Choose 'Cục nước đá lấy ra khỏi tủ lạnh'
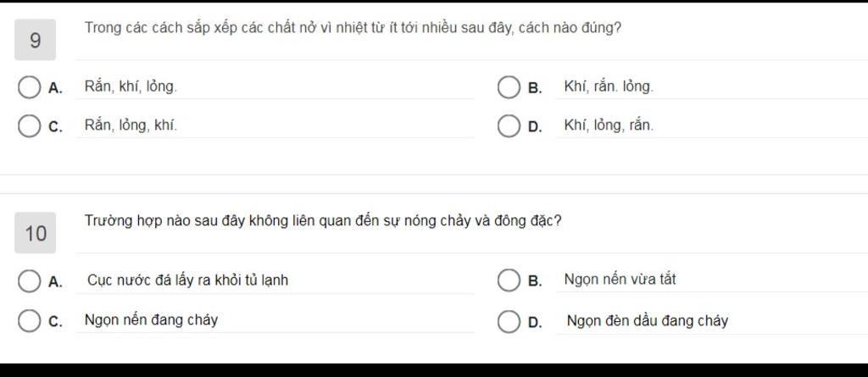868x377 pixels. point(187,280)
